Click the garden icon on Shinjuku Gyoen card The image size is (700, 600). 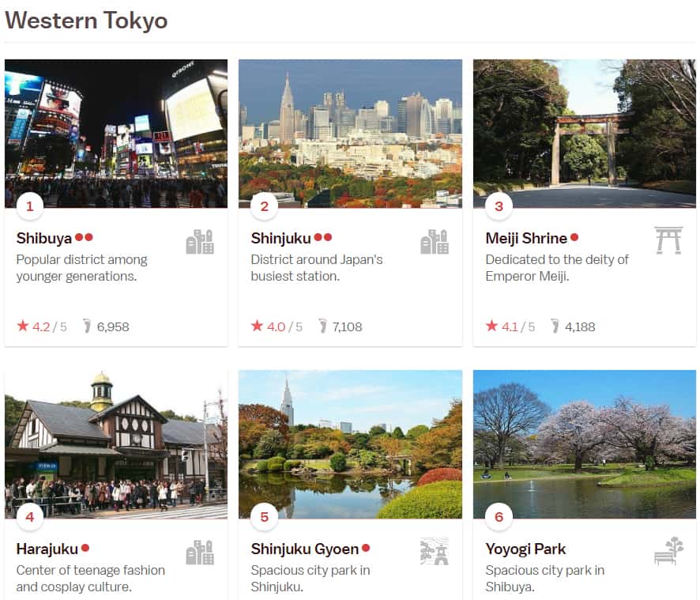(x=434, y=552)
